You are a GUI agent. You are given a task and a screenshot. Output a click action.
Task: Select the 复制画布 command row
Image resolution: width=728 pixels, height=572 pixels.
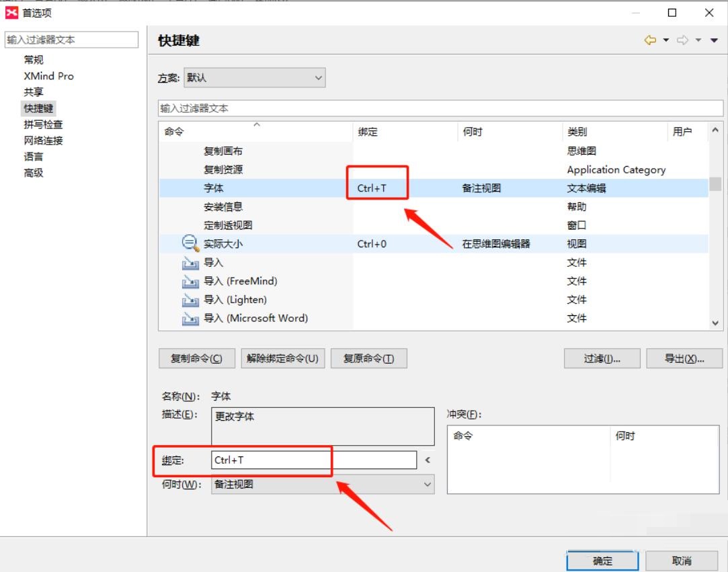(434, 151)
